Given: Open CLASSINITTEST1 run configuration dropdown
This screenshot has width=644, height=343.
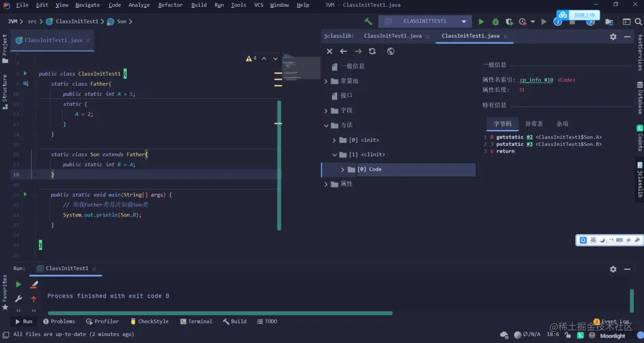Looking at the screenshot, I should click(x=425, y=21).
